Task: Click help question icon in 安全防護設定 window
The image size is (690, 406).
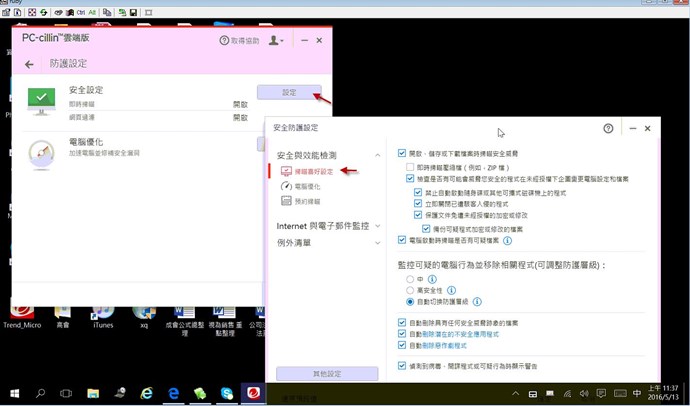Action: [608, 128]
